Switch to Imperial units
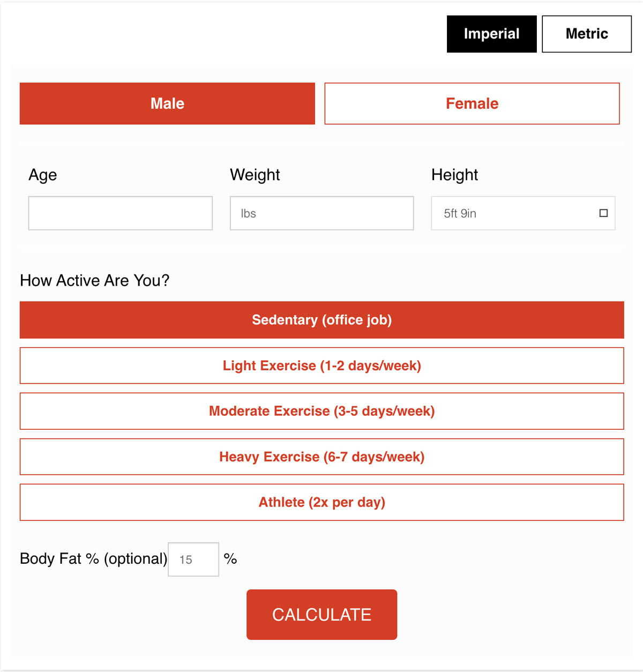The height and width of the screenshot is (672, 643). pos(491,34)
